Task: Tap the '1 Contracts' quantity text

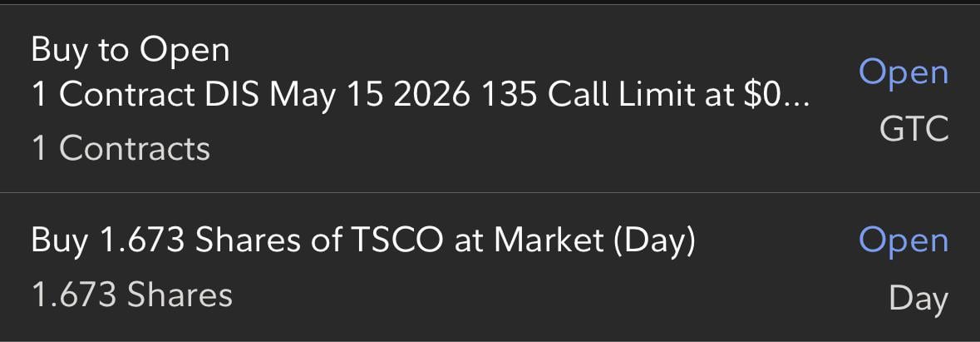Action: click(121, 149)
